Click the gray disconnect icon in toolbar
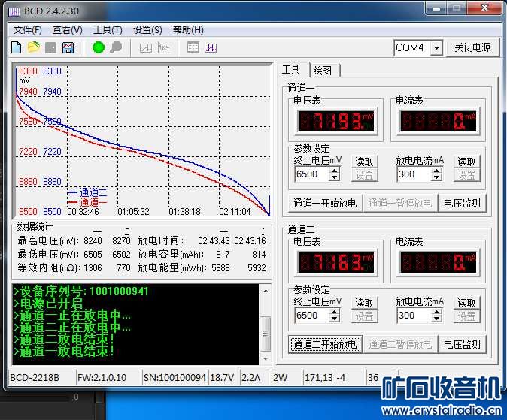 [116, 47]
